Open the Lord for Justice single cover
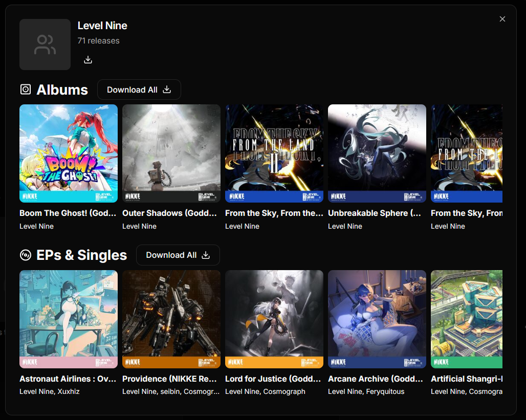The width and height of the screenshot is (526, 420). tap(274, 319)
